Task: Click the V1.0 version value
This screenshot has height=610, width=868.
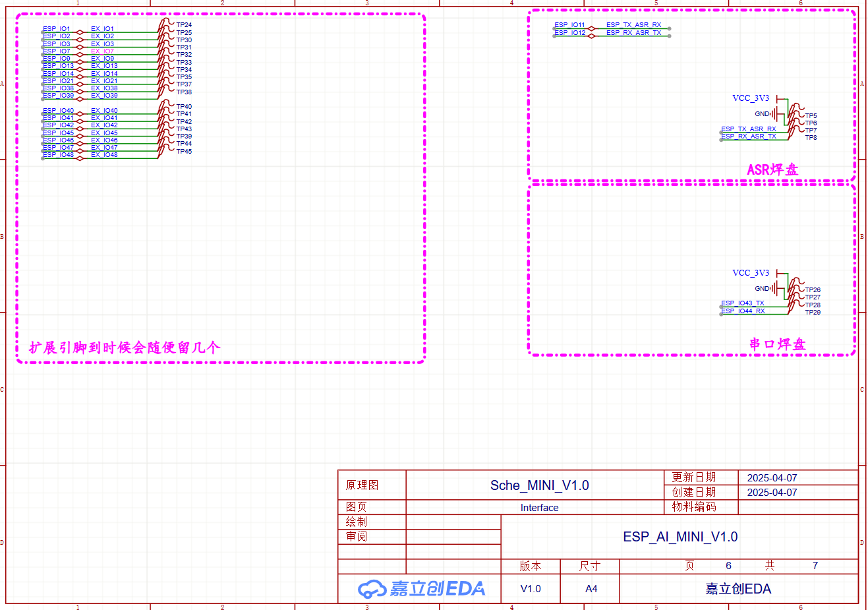Action: 531,589
